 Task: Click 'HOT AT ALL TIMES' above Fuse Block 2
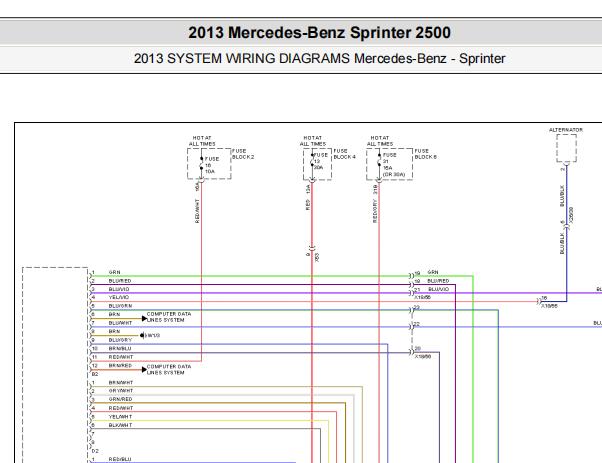coord(202,141)
